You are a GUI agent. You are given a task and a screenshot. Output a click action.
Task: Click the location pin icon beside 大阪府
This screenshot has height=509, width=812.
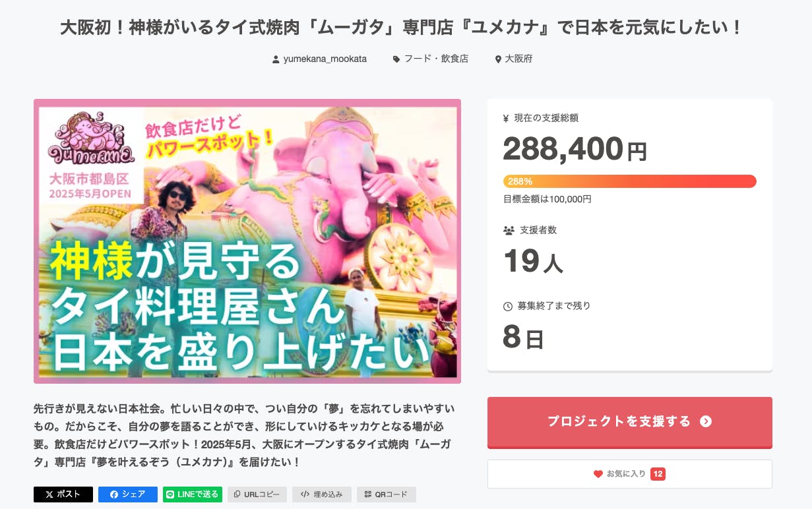pos(498,59)
